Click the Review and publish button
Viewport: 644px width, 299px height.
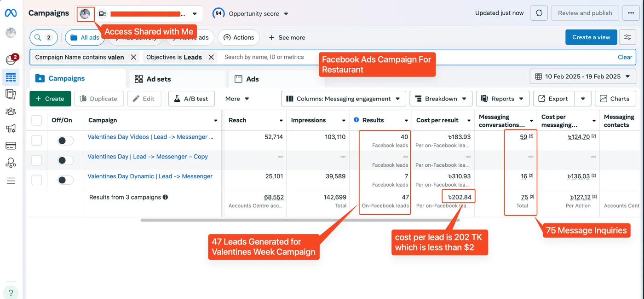(x=585, y=13)
